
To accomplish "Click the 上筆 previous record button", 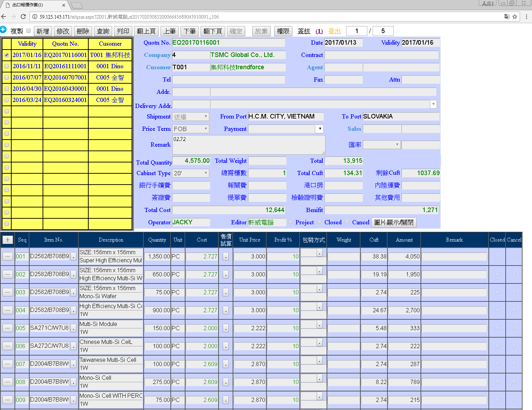I will click(x=170, y=31).
